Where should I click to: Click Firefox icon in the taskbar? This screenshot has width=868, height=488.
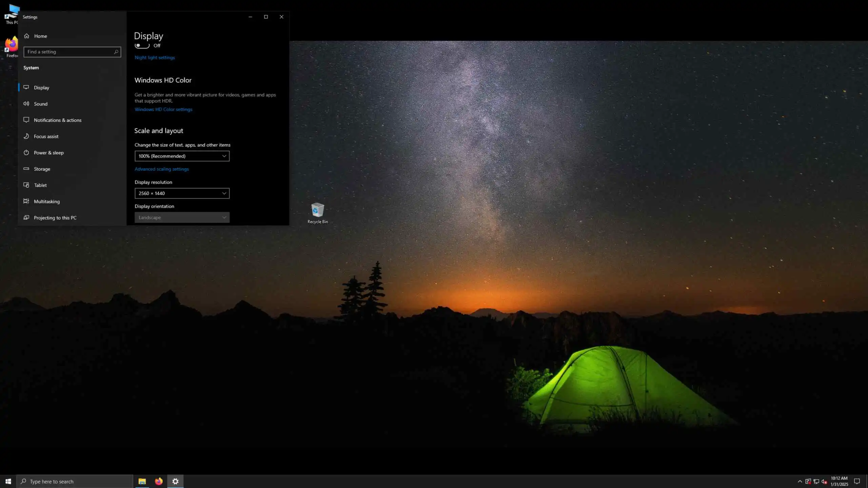coord(159,481)
